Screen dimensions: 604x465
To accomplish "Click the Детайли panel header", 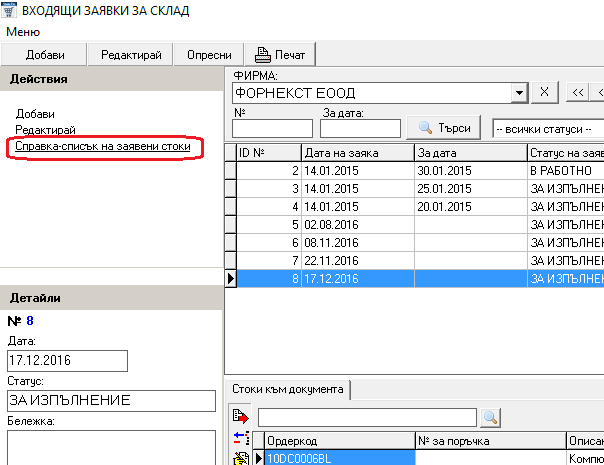I will click(111, 298).
